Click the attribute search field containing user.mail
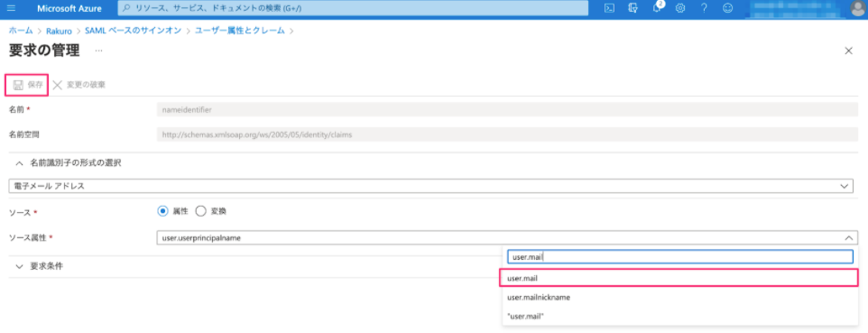The height and width of the screenshot is (333, 868). coord(679,257)
